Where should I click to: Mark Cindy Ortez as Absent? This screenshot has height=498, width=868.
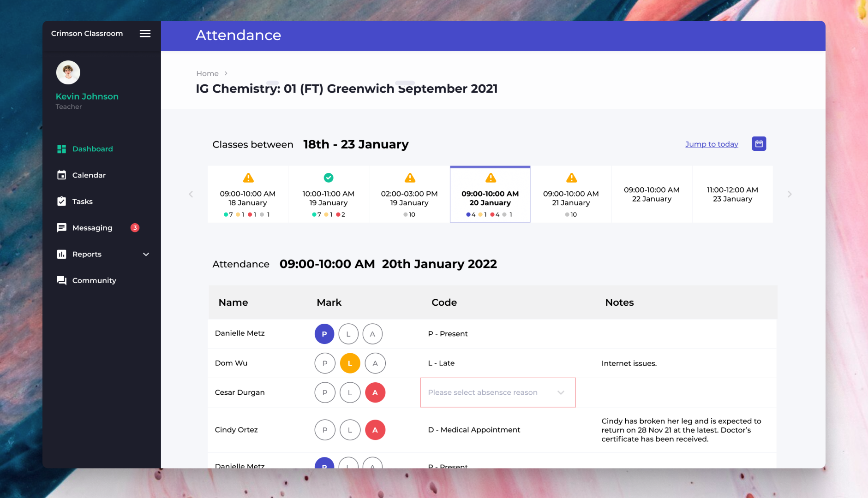click(375, 430)
